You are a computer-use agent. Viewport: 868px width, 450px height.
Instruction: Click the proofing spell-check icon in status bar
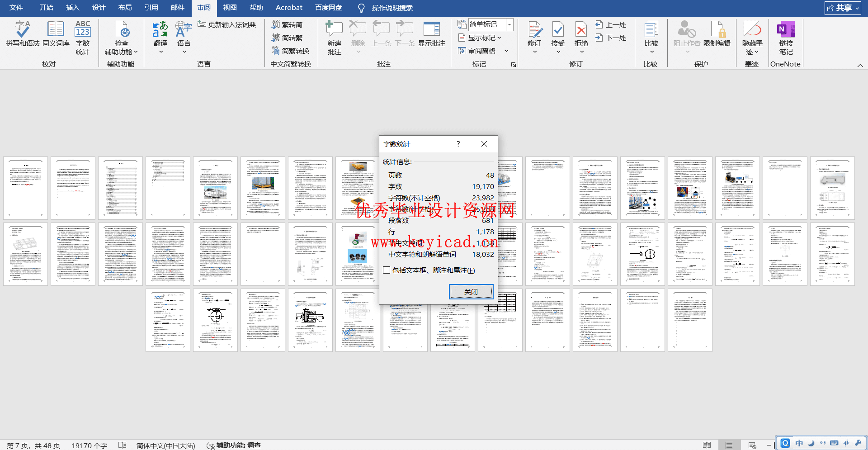pos(123,445)
